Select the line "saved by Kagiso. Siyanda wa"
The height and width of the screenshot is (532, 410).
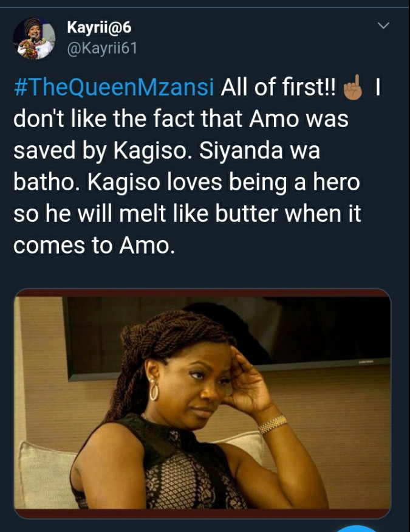[166, 151]
